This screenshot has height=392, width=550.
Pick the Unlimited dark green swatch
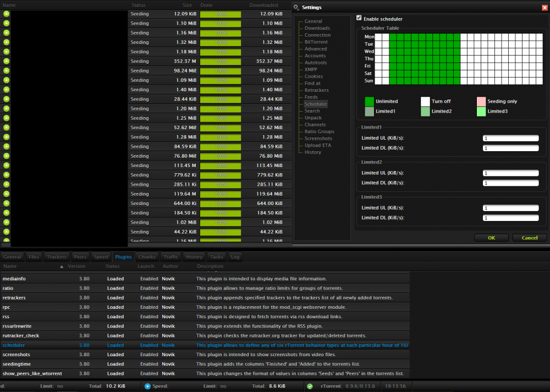coord(370,101)
